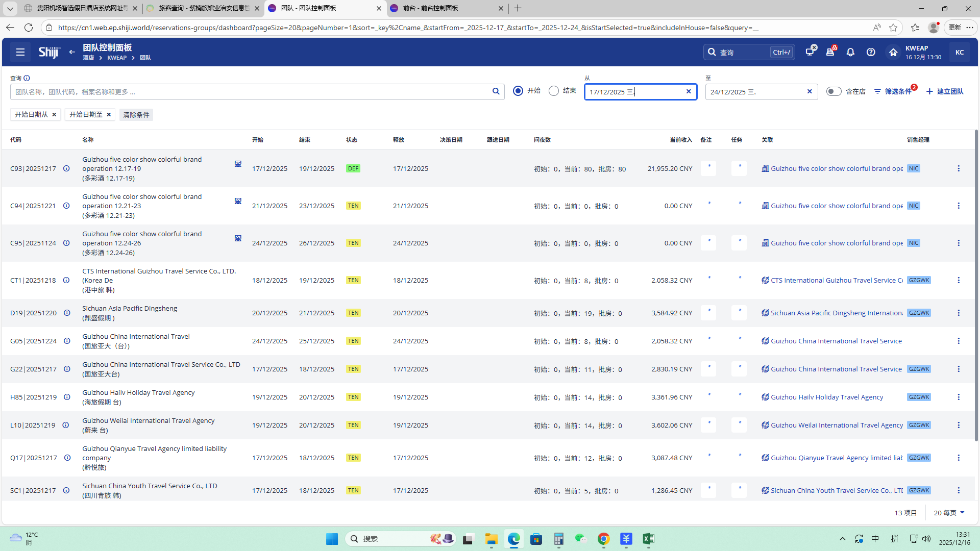Viewport: 980px width, 551px height.
Task: Go to home via house icon
Action: pos(893,52)
